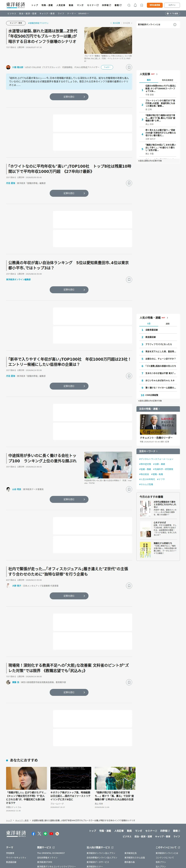Click info icon beside 東洋経済オンラインとは
This screenshot has width=186, height=868.
point(175,25)
